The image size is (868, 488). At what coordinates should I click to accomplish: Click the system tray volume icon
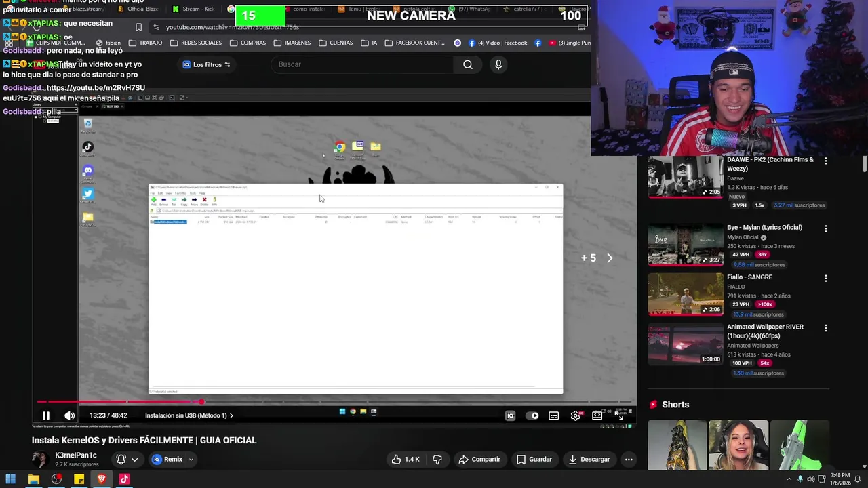pyautogui.click(x=811, y=479)
